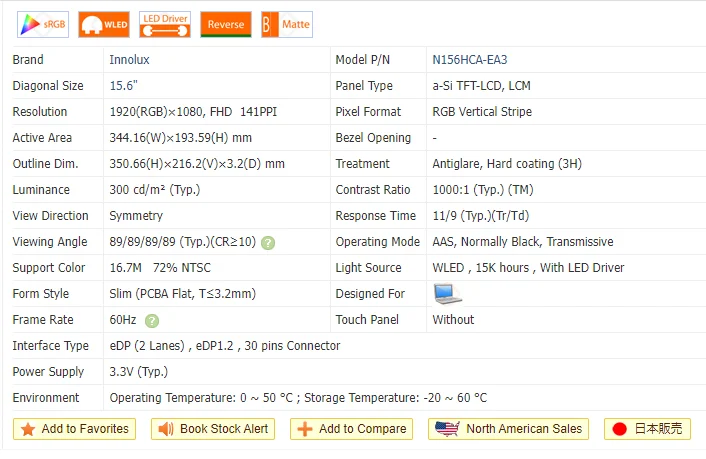The height and width of the screenshot is (459, 706).
Task: Select form style Slim (PCBA Flat) value
Action: click(182, 294)
